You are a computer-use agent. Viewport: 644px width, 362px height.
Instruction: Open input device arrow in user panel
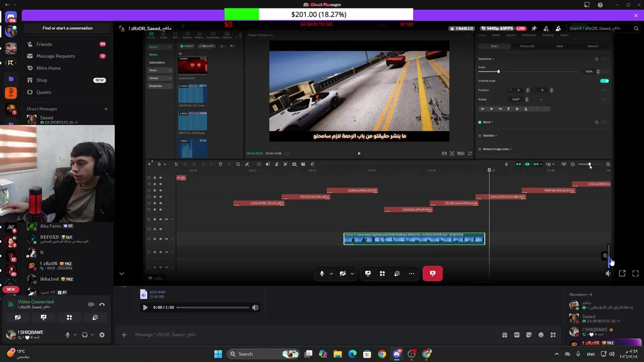(x=75, y=335)
